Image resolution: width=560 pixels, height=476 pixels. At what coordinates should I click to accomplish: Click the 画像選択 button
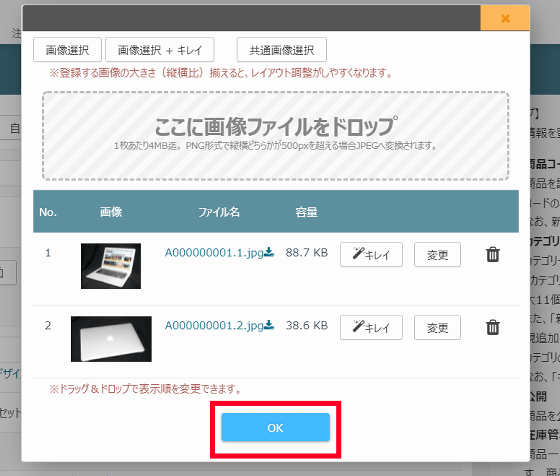click(x=68, y=50)
